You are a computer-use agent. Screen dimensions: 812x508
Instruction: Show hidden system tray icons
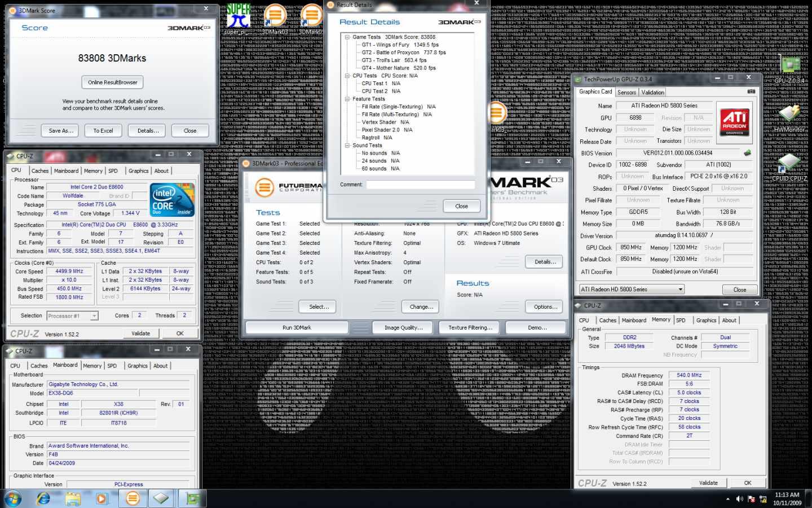coord(728,499)
